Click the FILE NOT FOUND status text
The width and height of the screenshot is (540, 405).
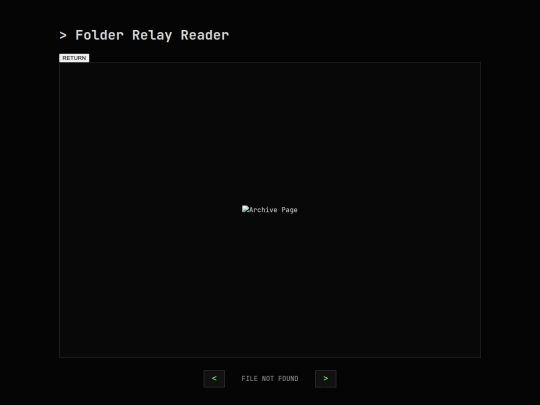coord(270,378)
